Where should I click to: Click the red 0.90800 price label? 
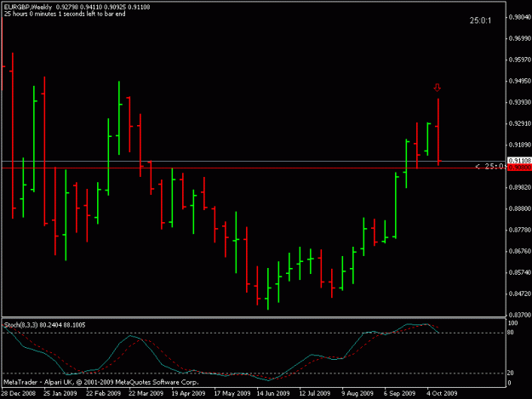[519, 168]
